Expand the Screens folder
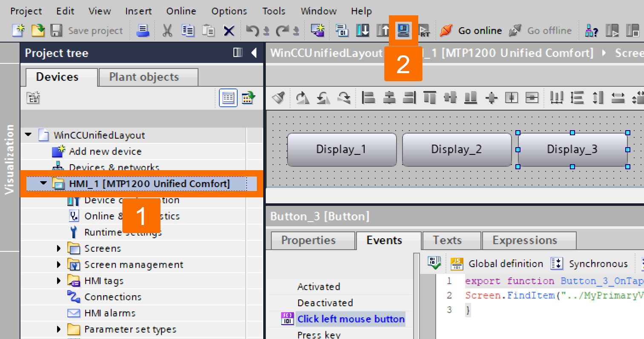Image resolution: width=644 pixels, height=339 pixels. (59, 248)
